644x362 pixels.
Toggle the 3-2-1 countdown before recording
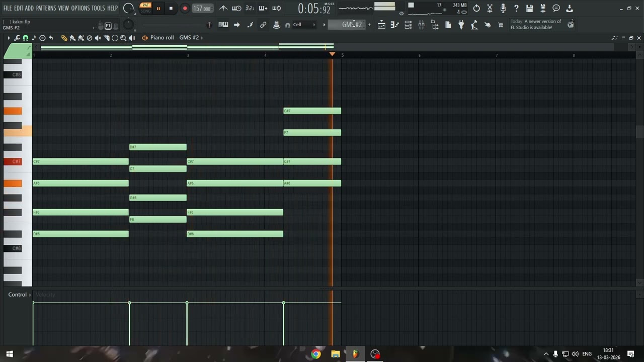[x=250, y=8]
